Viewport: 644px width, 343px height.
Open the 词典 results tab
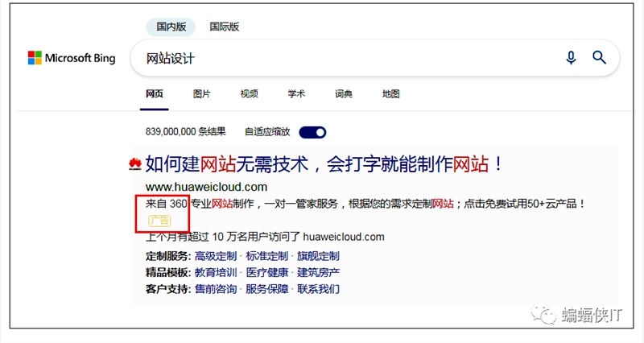(x=344, y=94)
